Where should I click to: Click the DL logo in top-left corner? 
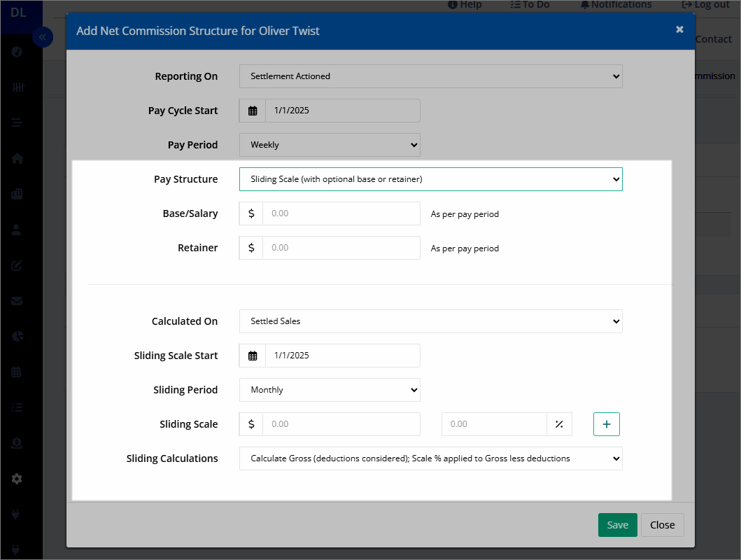(18, 13)
